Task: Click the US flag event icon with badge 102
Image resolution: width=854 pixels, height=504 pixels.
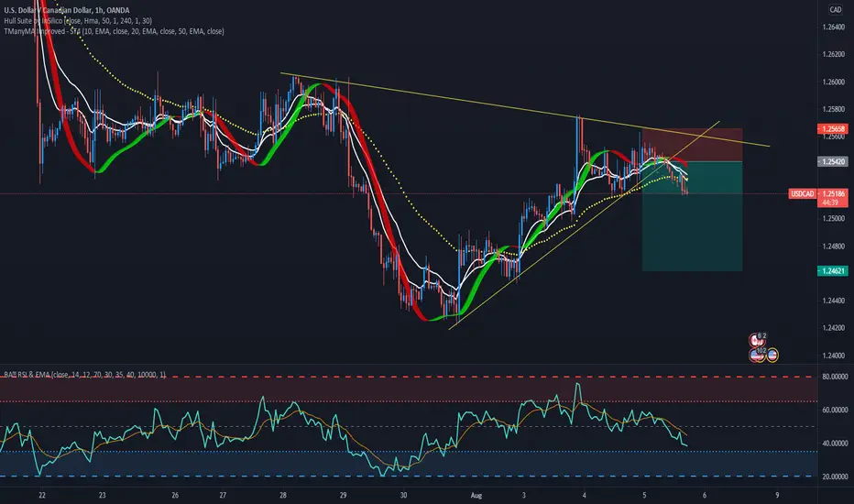Action: [x=758, y=356]
